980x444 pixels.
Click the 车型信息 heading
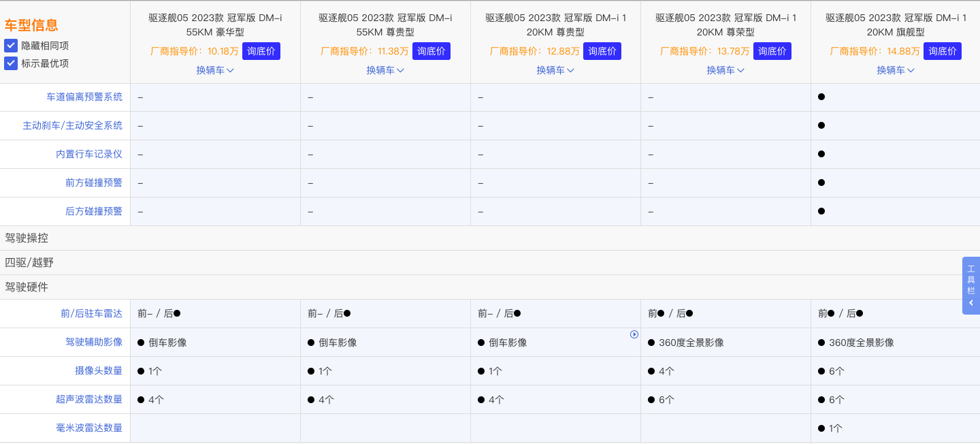tap(31, 25)
